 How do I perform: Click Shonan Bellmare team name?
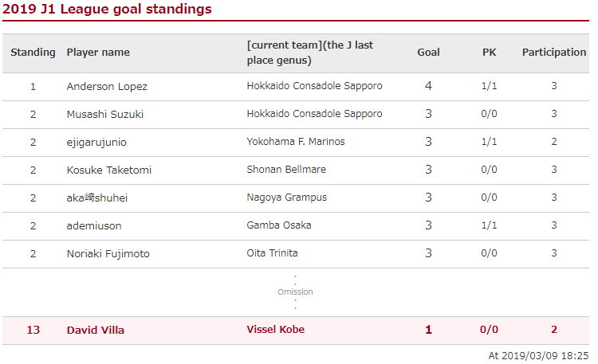[286, 169]
